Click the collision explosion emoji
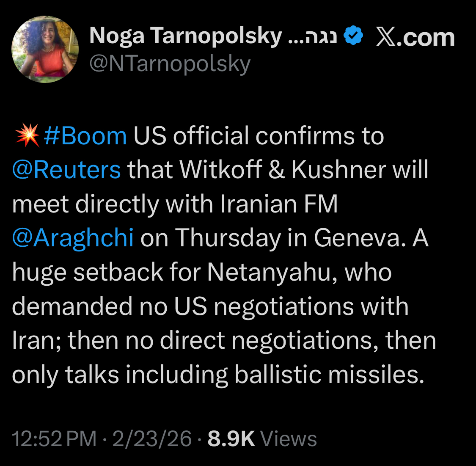Viewport: 476px width, 466px height. (x=27, y=136)
